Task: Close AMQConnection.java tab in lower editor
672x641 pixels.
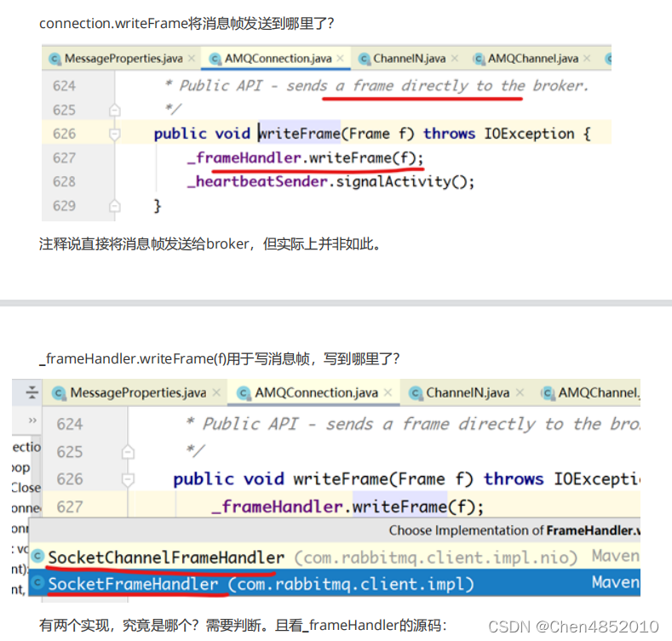Action: click(x=388, y=392)
